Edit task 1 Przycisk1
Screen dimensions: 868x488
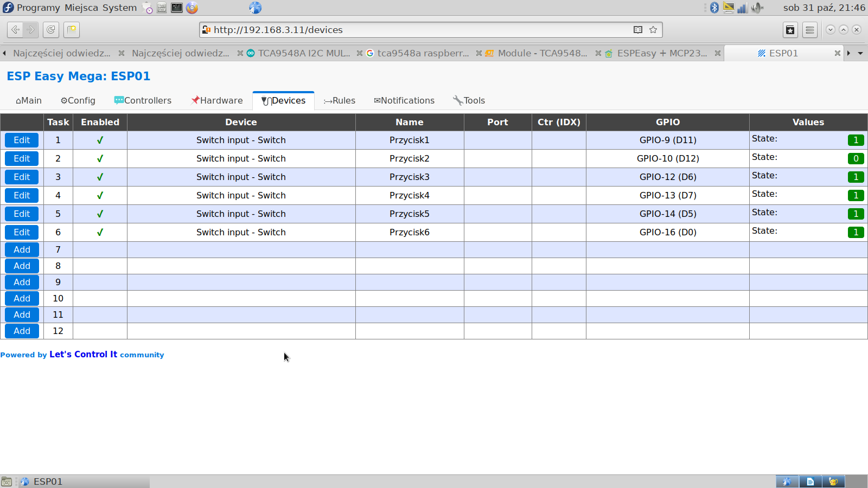[22, 140]
